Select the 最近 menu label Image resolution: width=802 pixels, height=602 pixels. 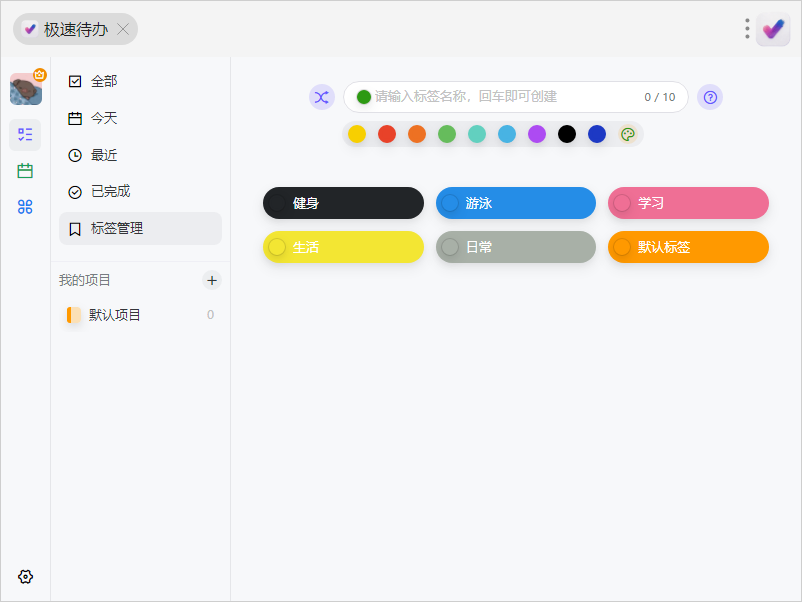pyautogui.click(x=104, y=155)
